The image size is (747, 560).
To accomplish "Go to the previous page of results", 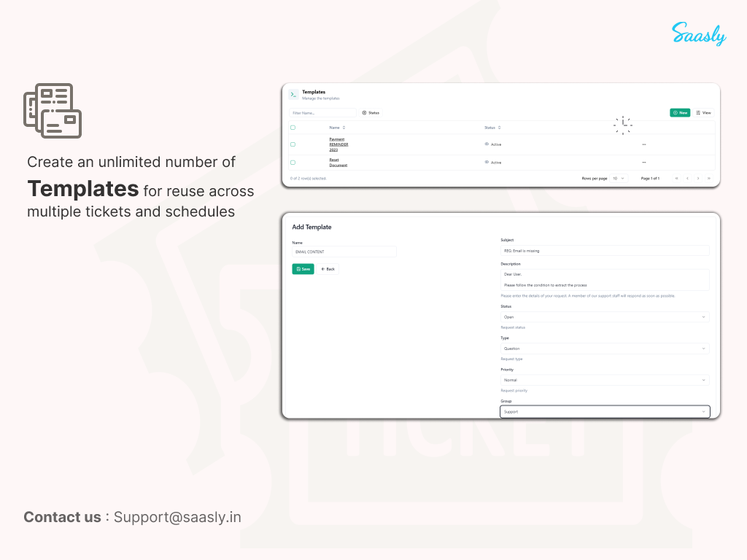I will [687, 178].
